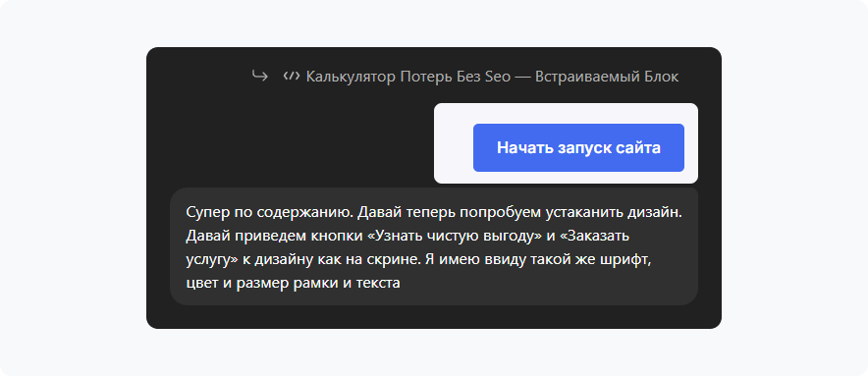Open the 'Калькулятор Потерь Без Seo — Встраиваемый Блок' reference
868x376 pixels.
tap(492, 77)
